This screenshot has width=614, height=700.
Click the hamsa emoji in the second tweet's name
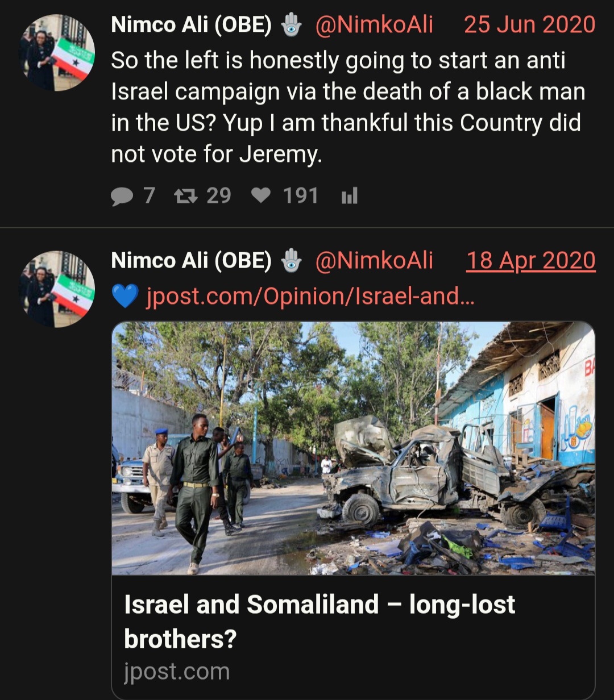click(291, 261)
